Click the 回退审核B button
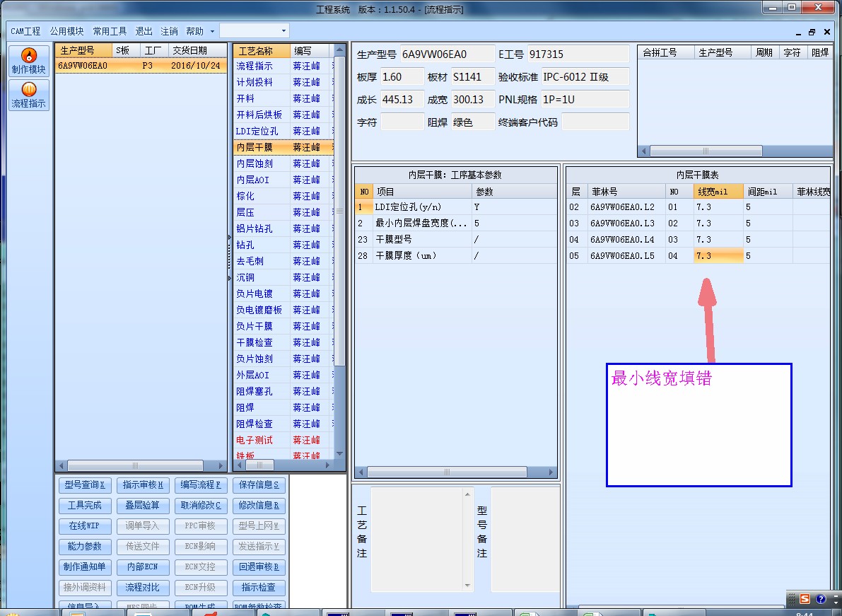Viewport: 842px width, 616px height. [259, 566]
